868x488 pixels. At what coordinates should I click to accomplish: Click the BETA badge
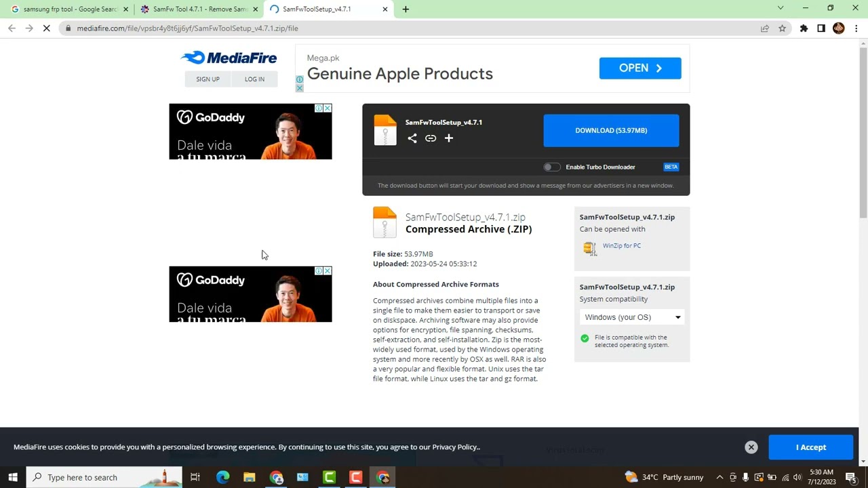tap(671, 167)
